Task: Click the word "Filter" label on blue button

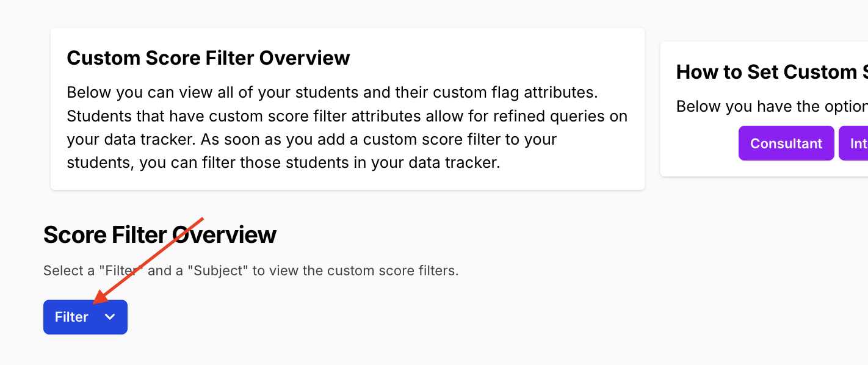Action: 71,317
